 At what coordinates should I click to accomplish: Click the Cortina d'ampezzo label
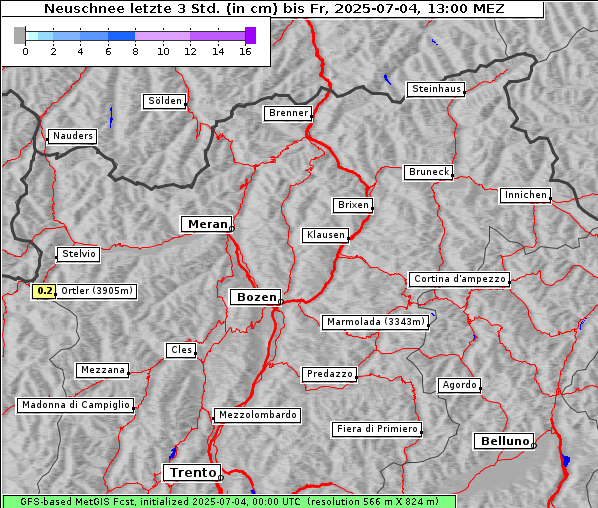460,279
